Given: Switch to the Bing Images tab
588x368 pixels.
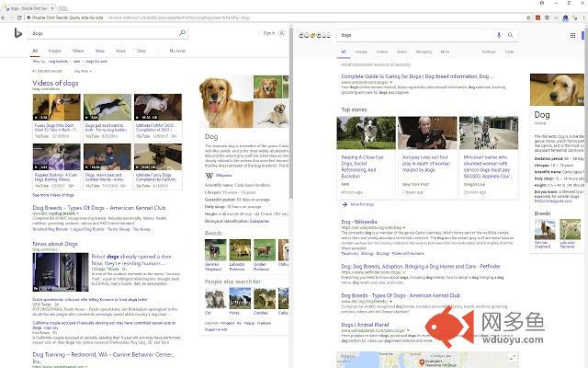Looking at the screenshot, I should [x=55, y=51].
